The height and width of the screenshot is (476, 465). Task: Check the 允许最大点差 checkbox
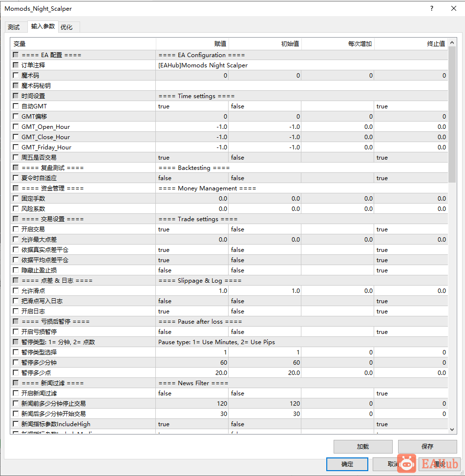(x=16, y=240)
